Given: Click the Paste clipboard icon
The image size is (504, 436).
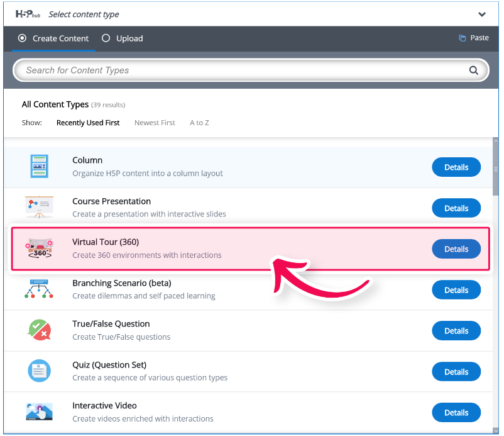Looking at the screenshot, I should point(462,38).
